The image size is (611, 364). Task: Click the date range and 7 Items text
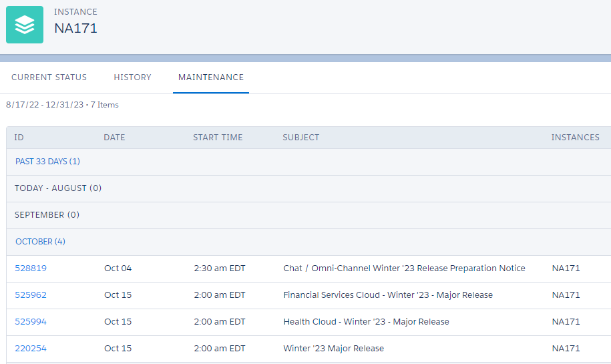pyautogui.click(x=62, y=105)
